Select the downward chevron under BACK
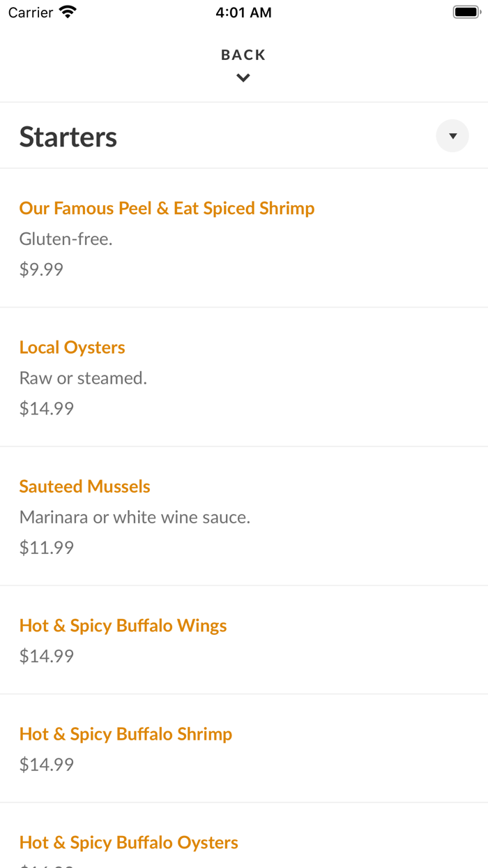Viewport: 488px width, 868px height. pos(243,77)
